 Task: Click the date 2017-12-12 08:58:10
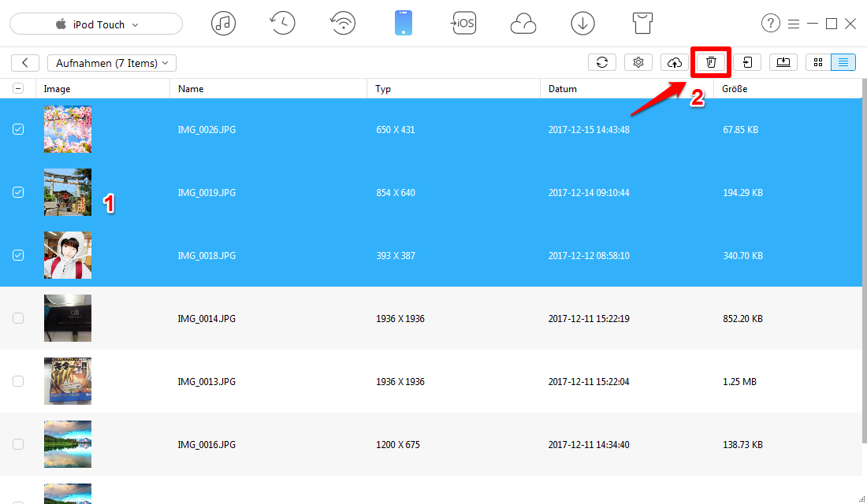pos(589,256)
